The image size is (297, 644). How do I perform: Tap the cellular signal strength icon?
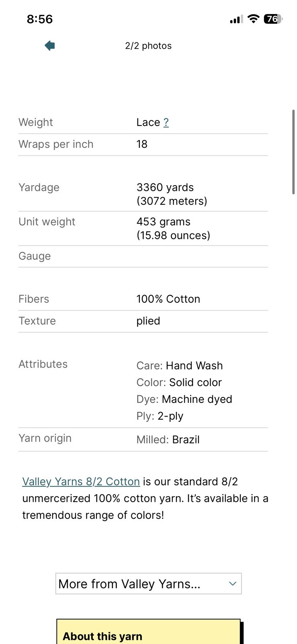pos(236,19)
